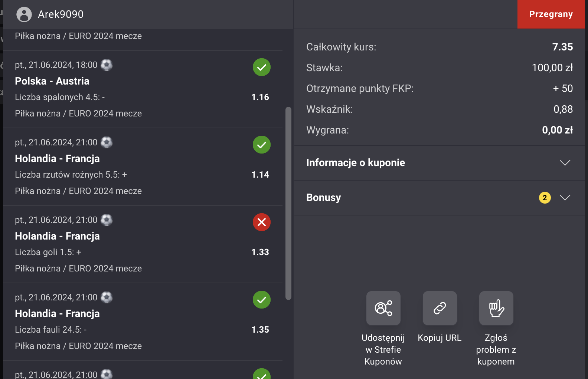The height and width of the screenshot is (379, 588).
Task: Click green checkmark on Polska - Austria bet
Action: 261,67
